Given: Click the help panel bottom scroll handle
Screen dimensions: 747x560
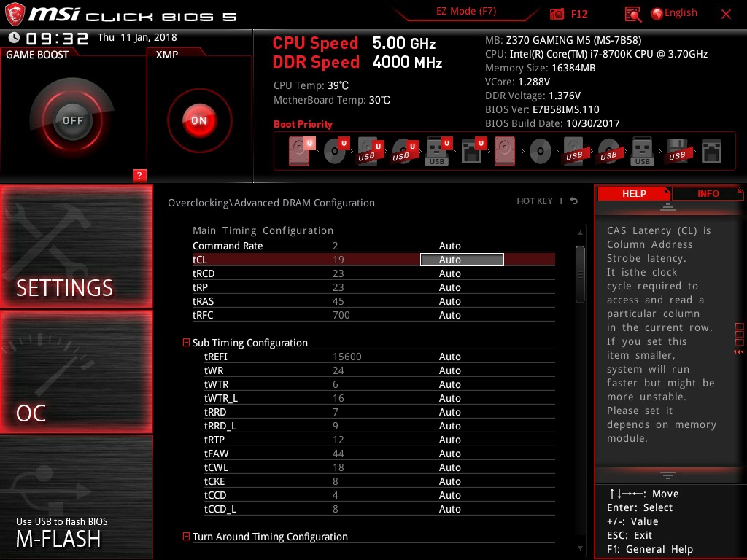Looking at the screenshot, I should click(x=668, y=475).
